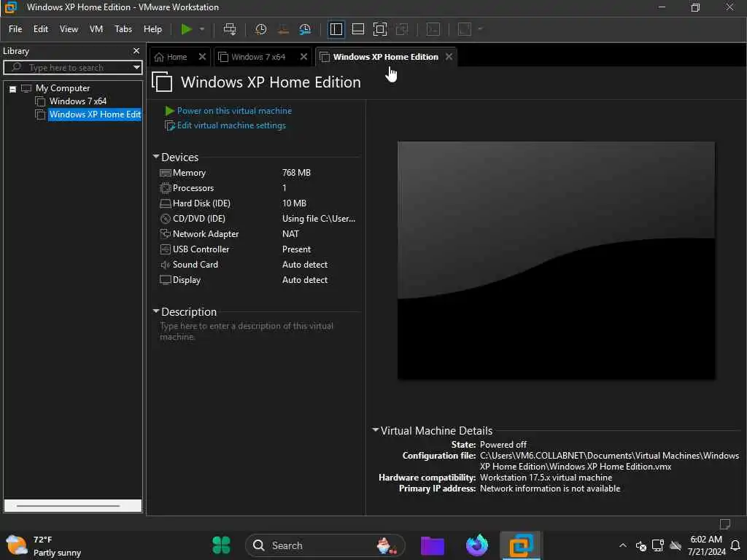Click the Unity mode toolbar icon
Image resolution: width=747 pixels, height=560 pixels.
coord(402,29)
